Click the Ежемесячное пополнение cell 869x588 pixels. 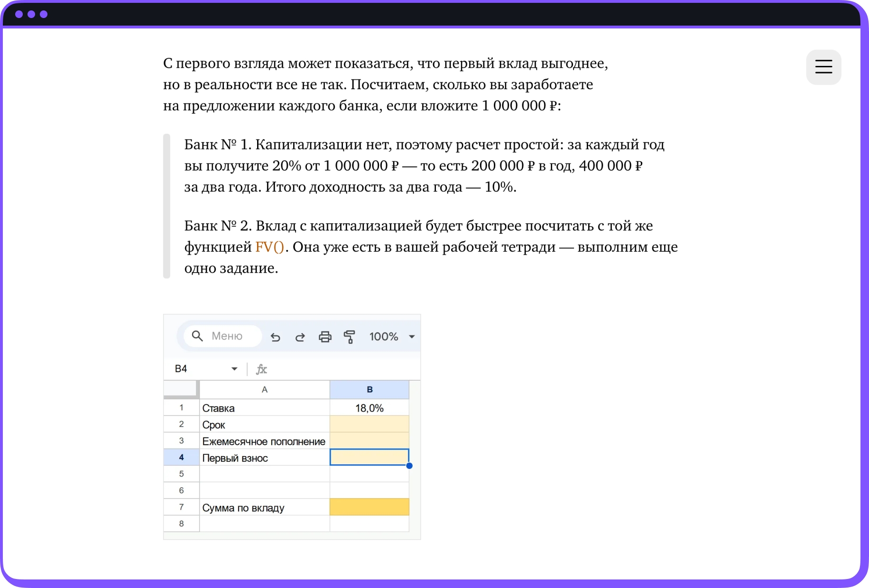[265, 441]
